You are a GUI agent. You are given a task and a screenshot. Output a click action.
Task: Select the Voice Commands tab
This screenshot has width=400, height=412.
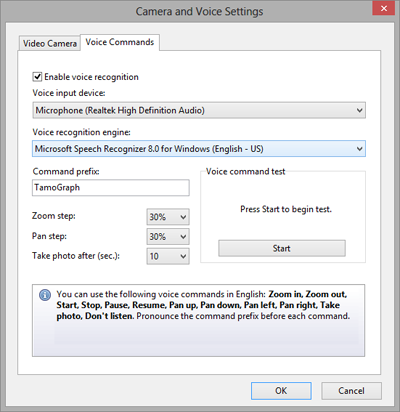(x=120, y=42)
